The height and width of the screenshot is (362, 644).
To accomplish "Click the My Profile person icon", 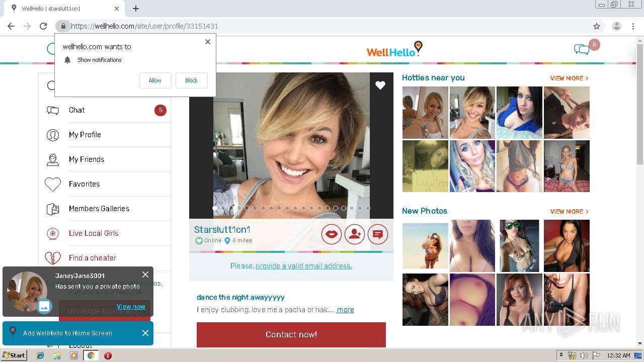I will [x=53, y=135].
